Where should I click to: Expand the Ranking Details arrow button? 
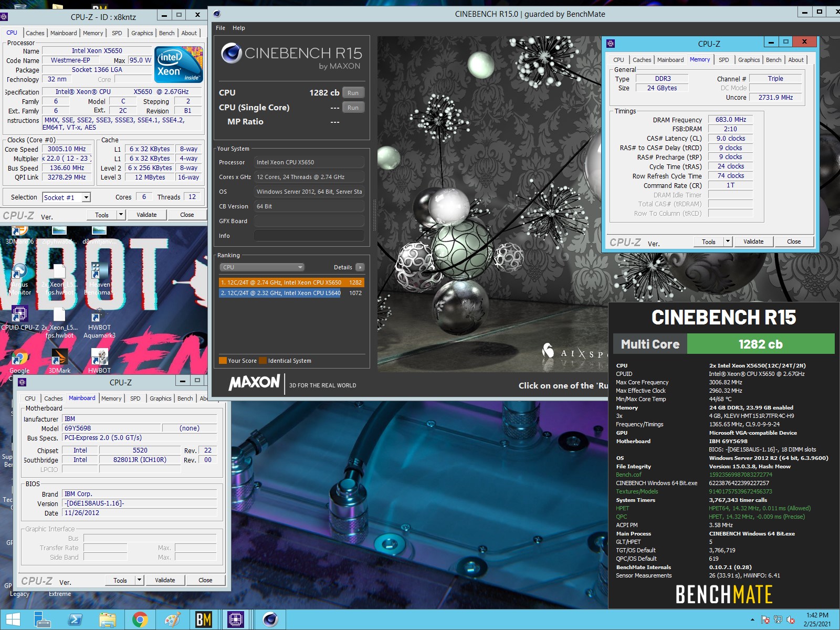coord(360,267)
